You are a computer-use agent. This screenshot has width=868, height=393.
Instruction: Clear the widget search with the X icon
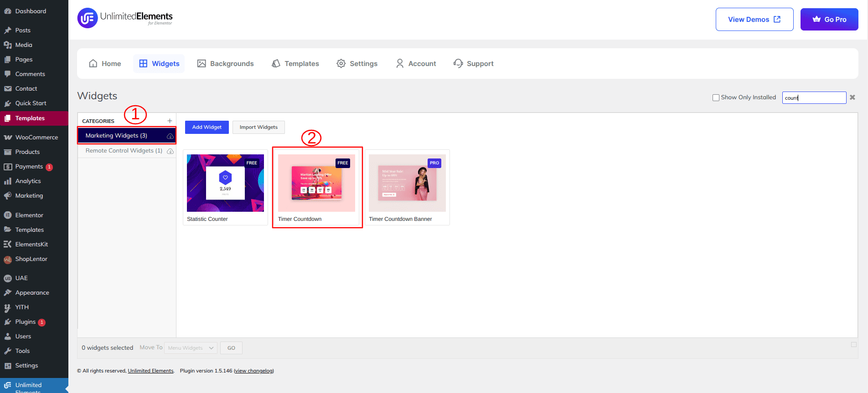click(x=852, y=97)
